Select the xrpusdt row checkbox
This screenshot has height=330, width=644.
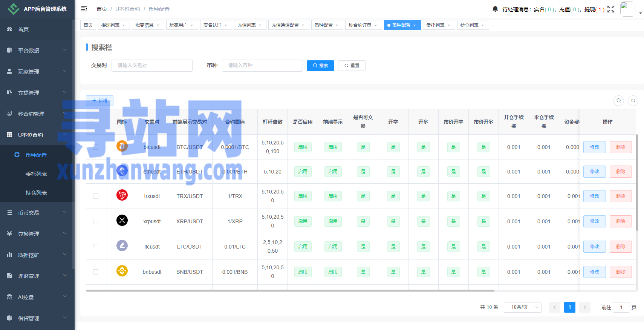coord(96,221)
